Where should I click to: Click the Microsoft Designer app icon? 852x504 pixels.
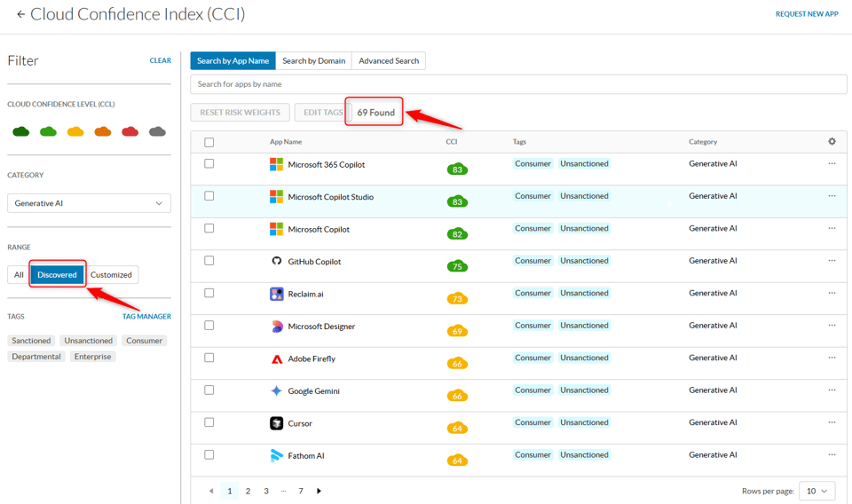(277, 326)
